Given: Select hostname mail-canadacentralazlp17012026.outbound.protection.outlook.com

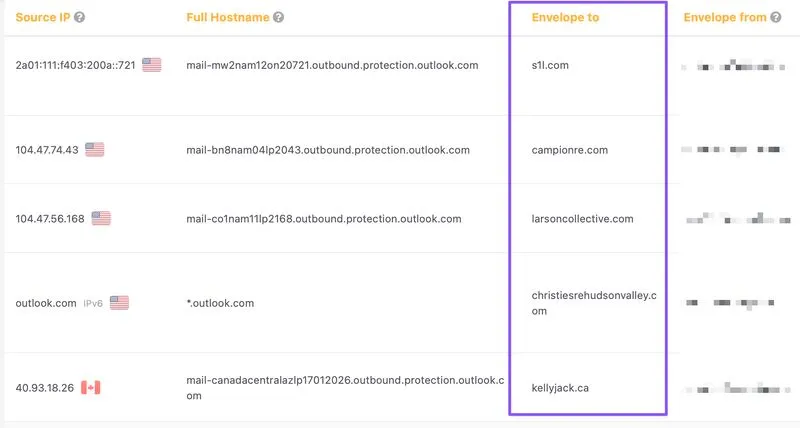Looking at the screenshot, I should [x=345, y=388].
